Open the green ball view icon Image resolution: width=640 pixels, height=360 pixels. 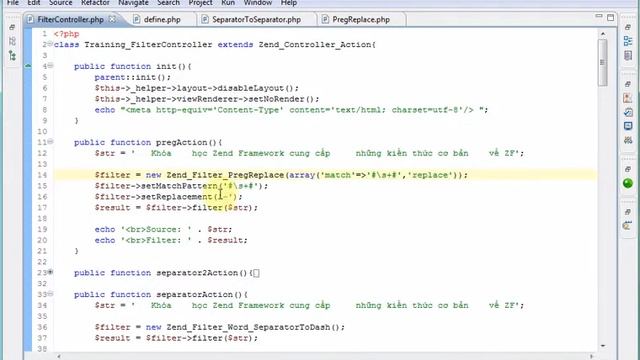coord(628,183)
